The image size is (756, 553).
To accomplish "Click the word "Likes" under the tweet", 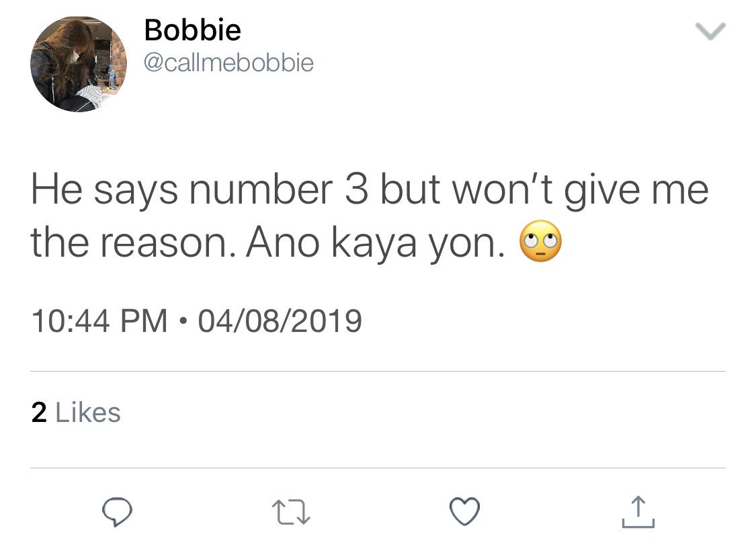I will point(88,413).
